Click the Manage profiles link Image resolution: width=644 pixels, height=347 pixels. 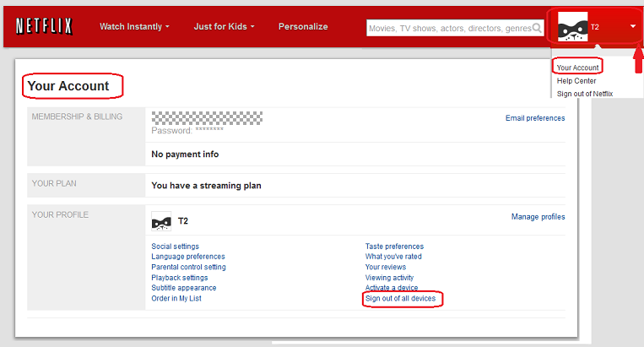pos(538,217)
